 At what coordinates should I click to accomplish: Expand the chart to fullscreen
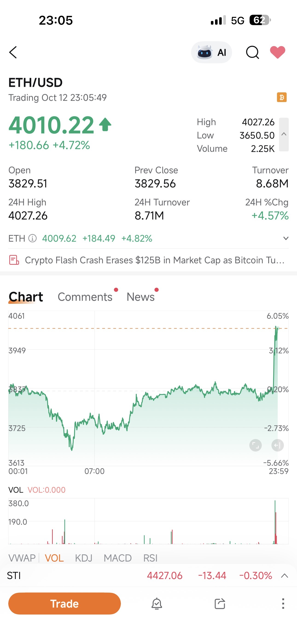256,445
